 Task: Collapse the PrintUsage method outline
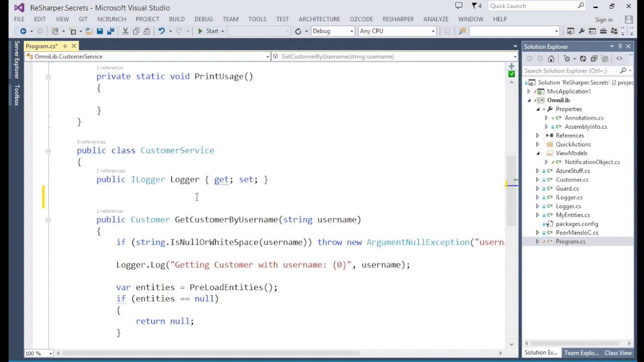48,77
